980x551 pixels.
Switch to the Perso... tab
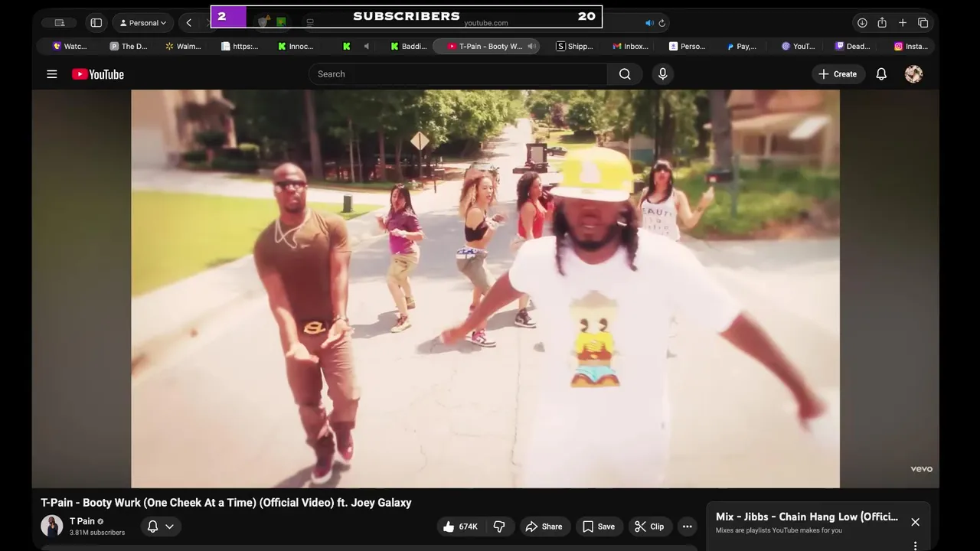688,46
